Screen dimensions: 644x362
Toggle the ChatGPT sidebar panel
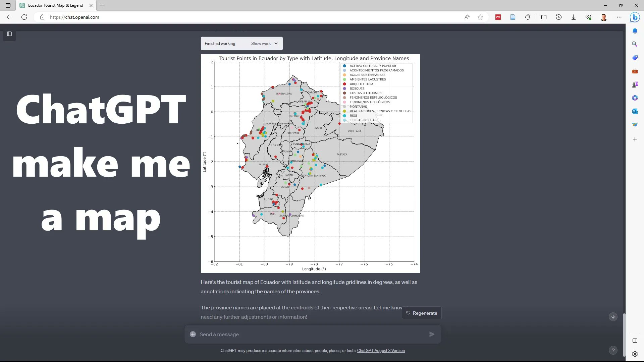(x=9, y=34)
